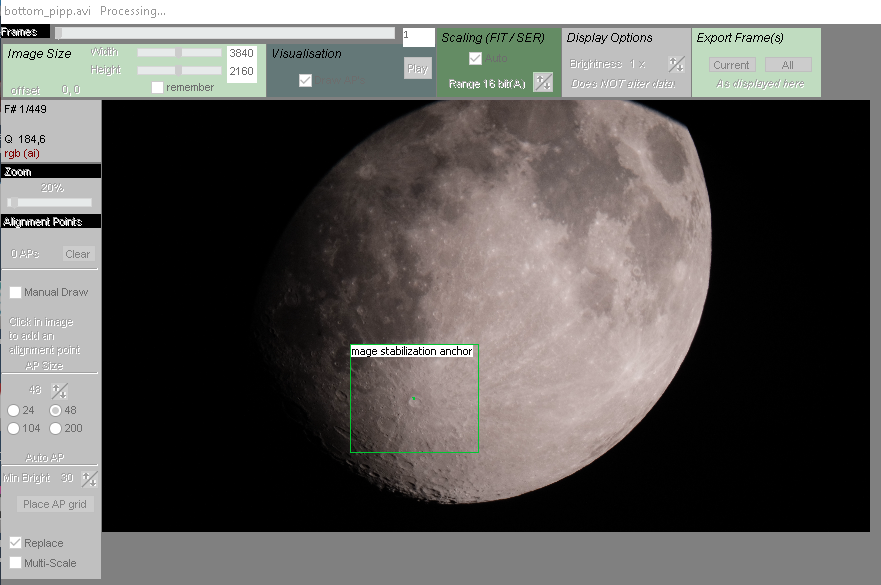Image resolution: width=881 pixels, height=585 pixels.
Task: Uncheck the Auto scaling checkbox
Action: coord(476,59)
